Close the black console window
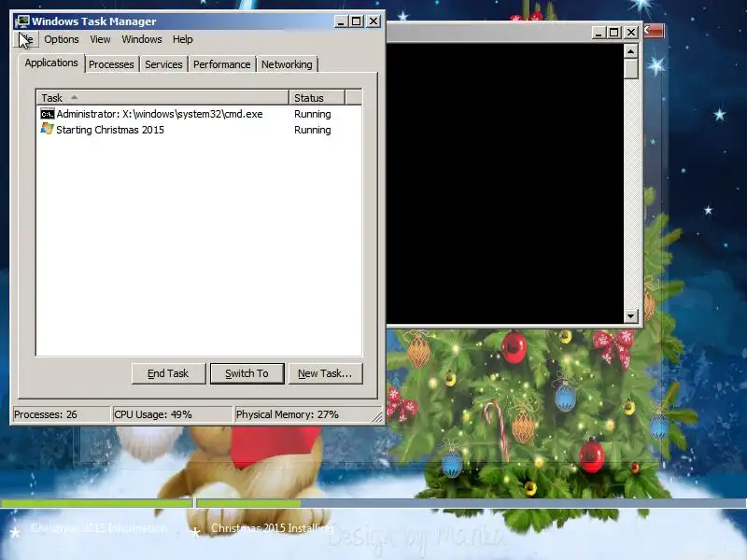747x560 pixels. tap(631, 33)
